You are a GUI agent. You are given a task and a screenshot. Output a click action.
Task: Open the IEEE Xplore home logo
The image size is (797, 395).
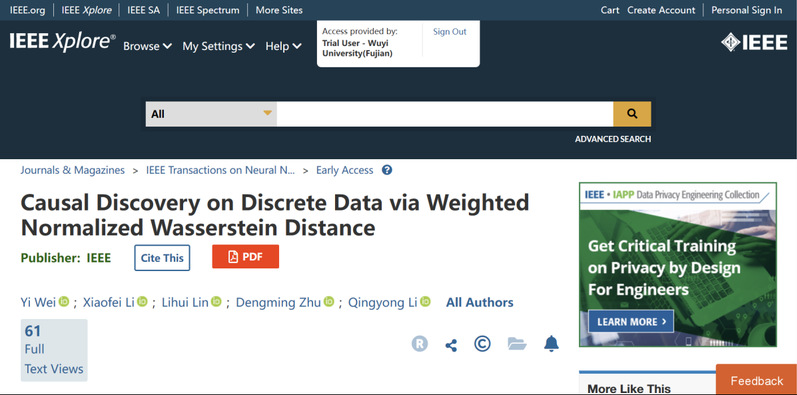[x=62, y=43]
